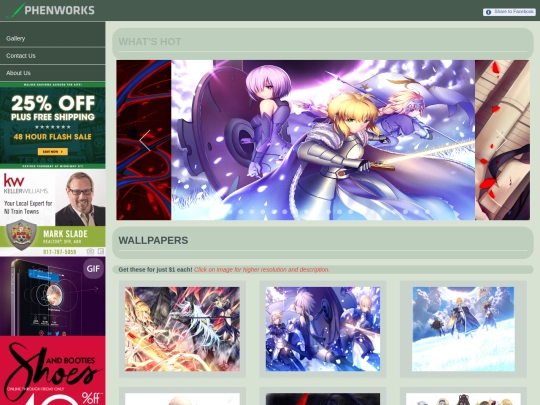
Task: Click the phone mockup ad image
Action: coord(53,296)
